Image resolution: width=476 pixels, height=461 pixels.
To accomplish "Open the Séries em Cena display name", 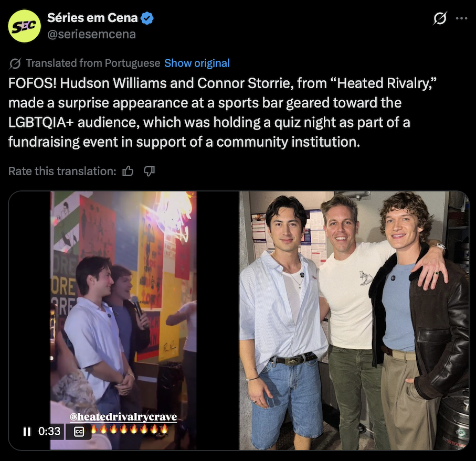I will [x=92, y=18].
